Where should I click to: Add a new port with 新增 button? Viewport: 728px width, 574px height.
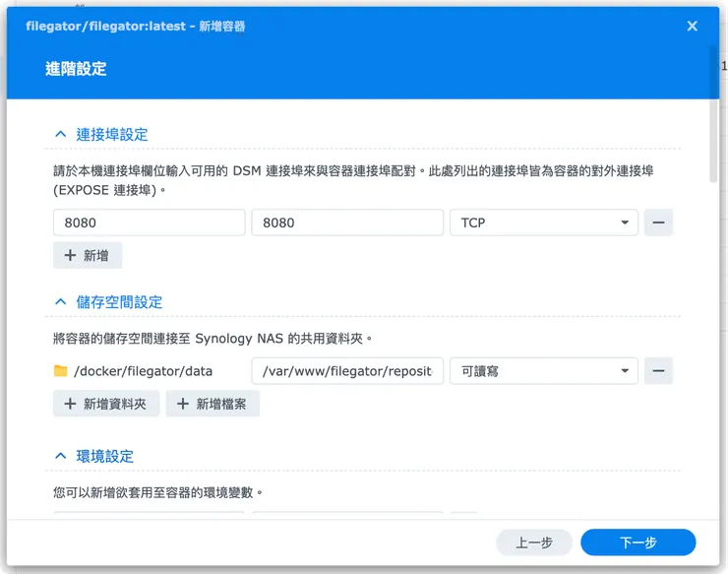(88, 255)
